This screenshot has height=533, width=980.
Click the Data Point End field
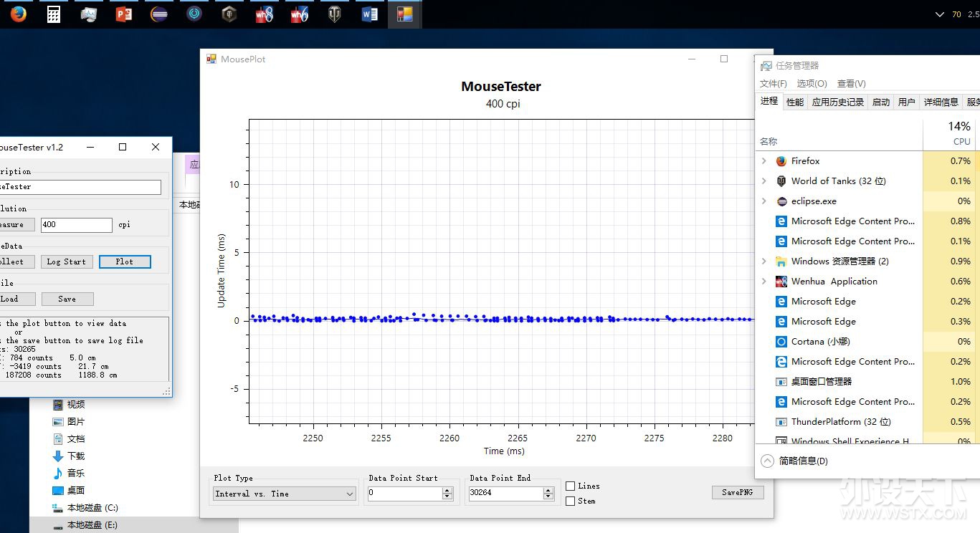point(506,493)
